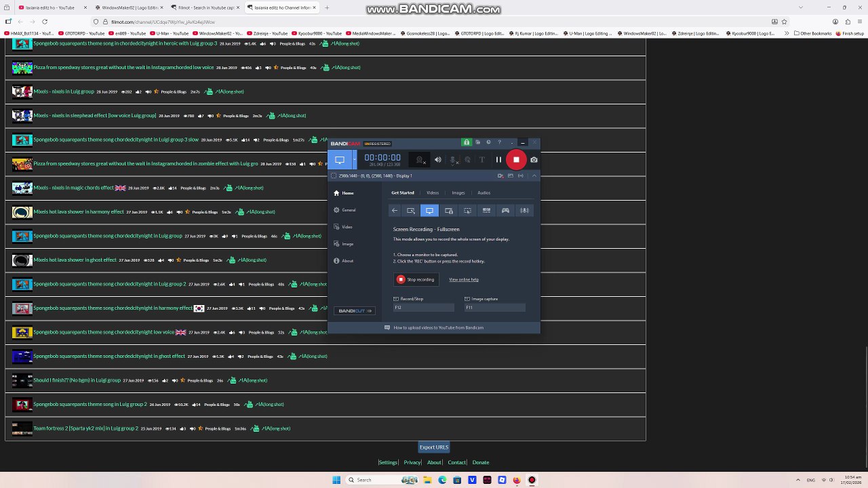The image size is (868, 488).
Task: Switch to the Videos tab
Action: (433, 192)
